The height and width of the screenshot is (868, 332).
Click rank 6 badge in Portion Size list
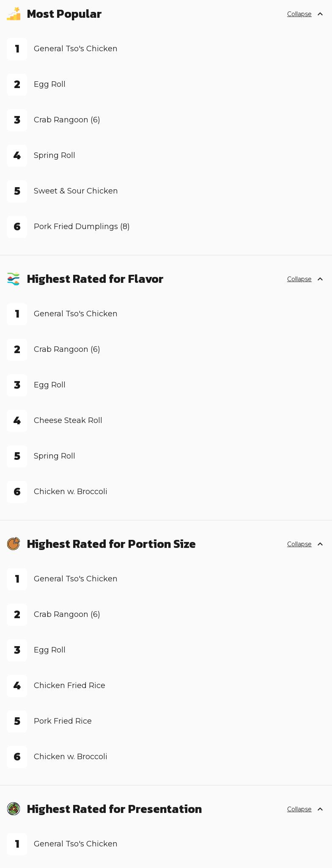tap(17, 757)
